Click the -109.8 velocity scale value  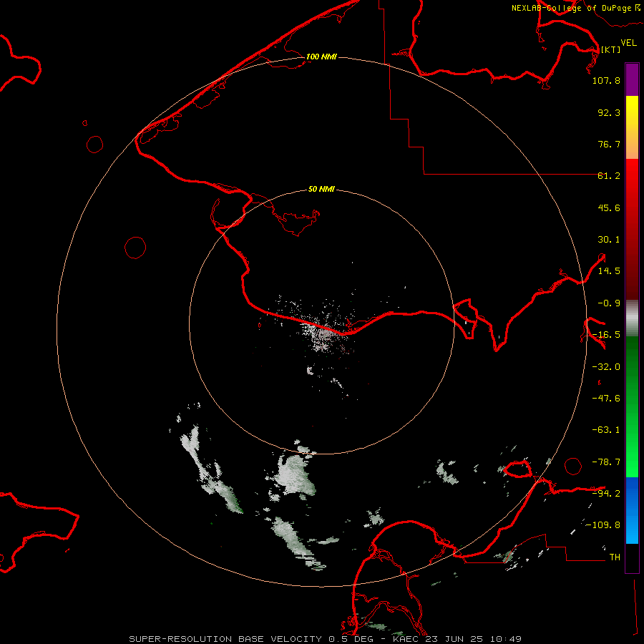coord(603,525)
